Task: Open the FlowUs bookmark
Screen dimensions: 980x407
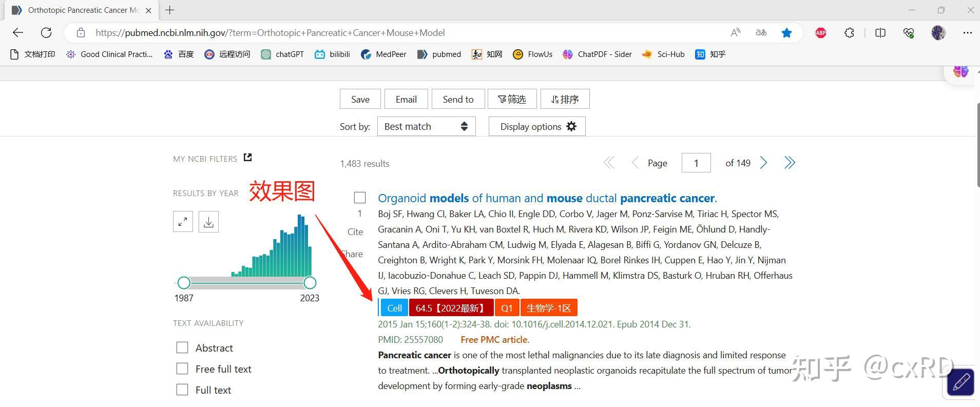Action: click(x=532, y=54)
